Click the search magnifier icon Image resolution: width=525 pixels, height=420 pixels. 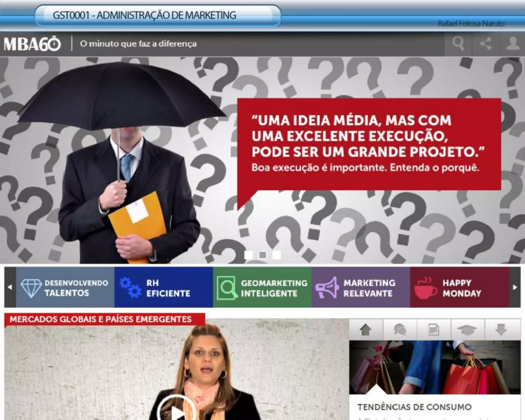click(458, 44)
